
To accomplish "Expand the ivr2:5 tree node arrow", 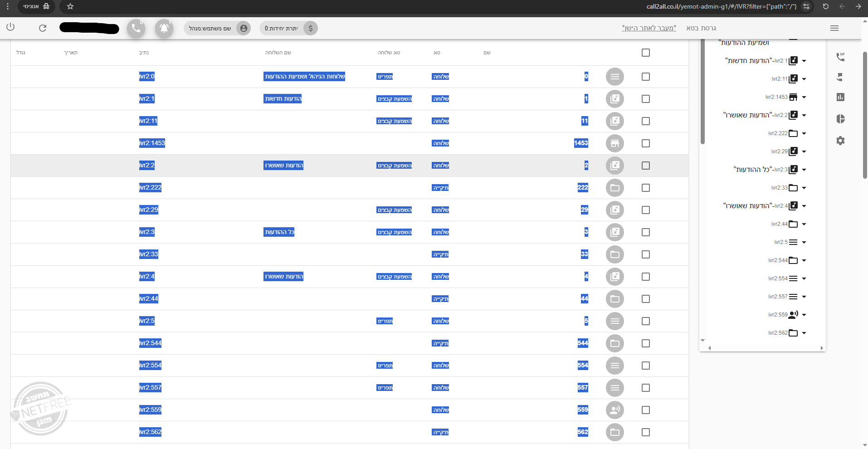I will tap(804, 242).
